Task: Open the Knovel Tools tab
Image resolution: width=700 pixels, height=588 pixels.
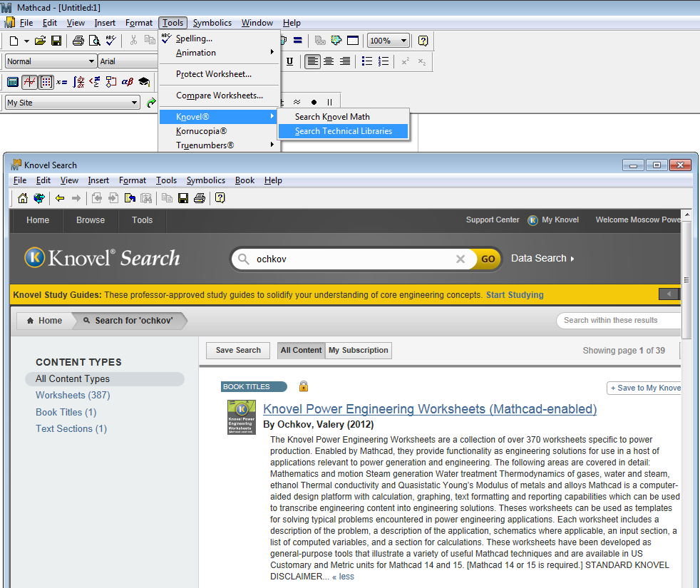Action: (143, 220)
